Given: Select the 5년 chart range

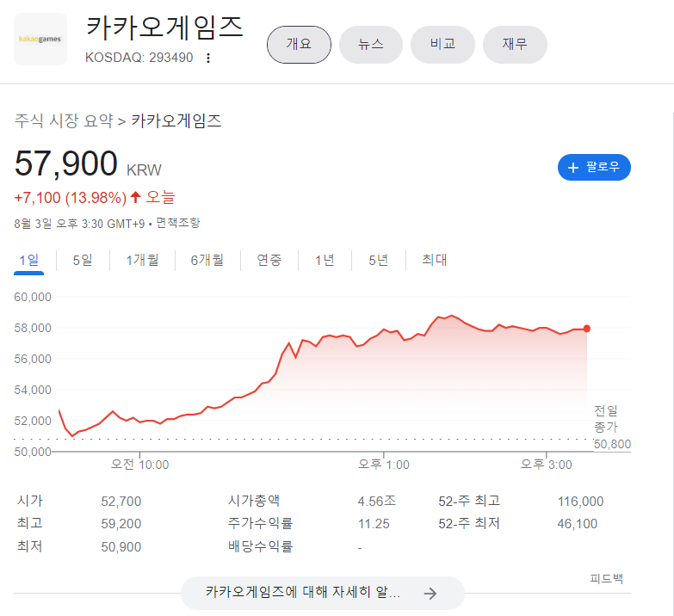Looking at the screenshot, I should pos(378,261).
